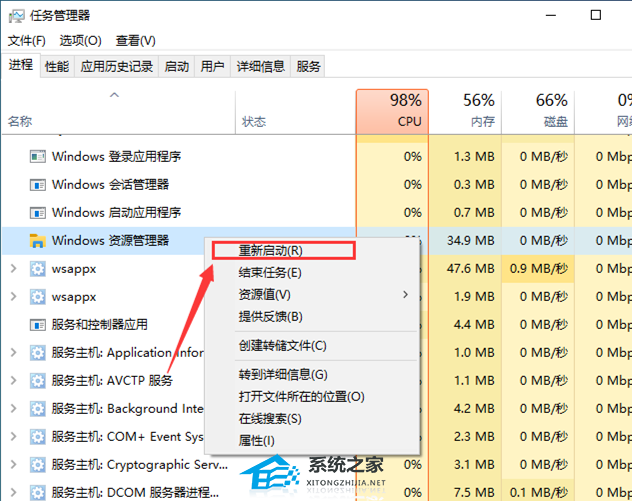Image resolution: width=632 pixels, height=501 pixels.
Task: Click the 1.3 MB memory value
Action: [x=474, y=156]
